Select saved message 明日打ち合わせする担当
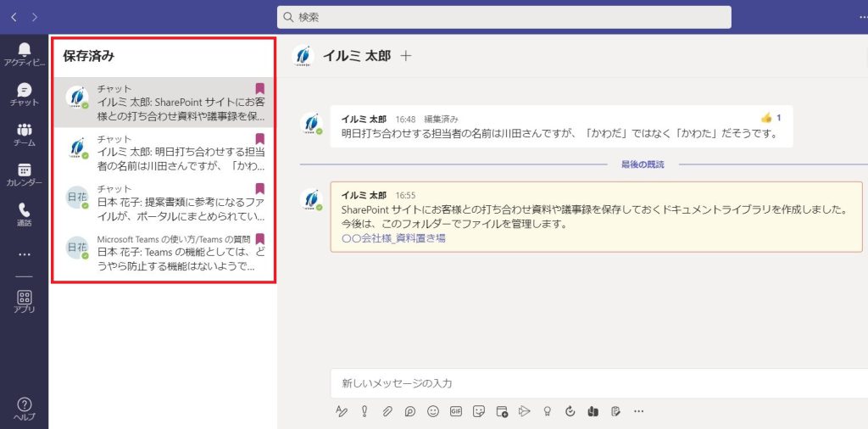This screenshot has height=429, width=868. [x=164, y=153]
